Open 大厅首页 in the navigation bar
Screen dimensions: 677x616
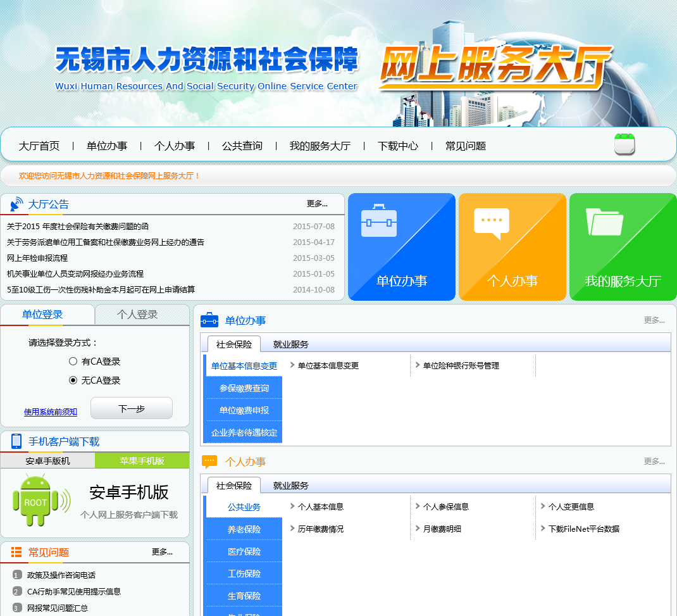pyautogui.click(x=39, y=146)
